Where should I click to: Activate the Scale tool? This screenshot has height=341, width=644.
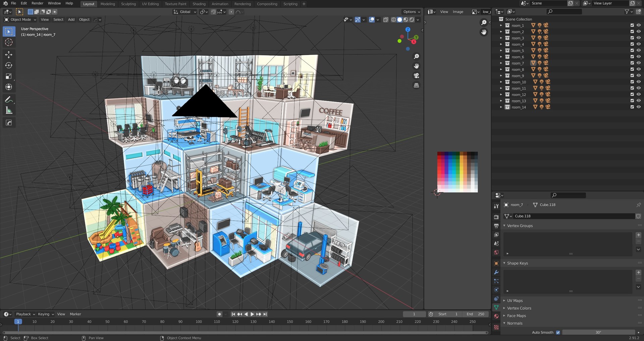9,76
